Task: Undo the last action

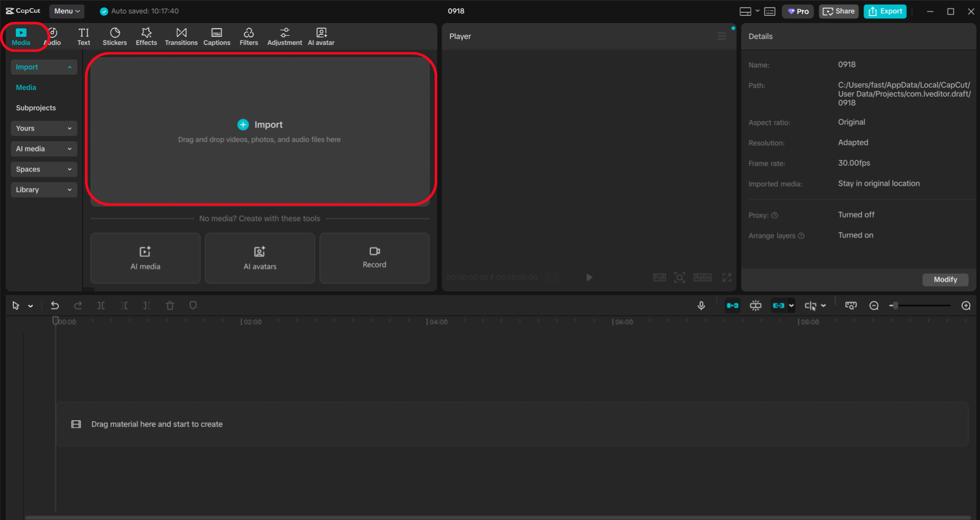Action: [x=55, y=305]
